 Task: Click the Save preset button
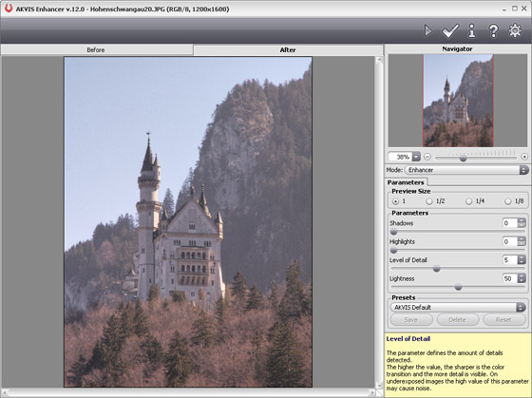411,319
